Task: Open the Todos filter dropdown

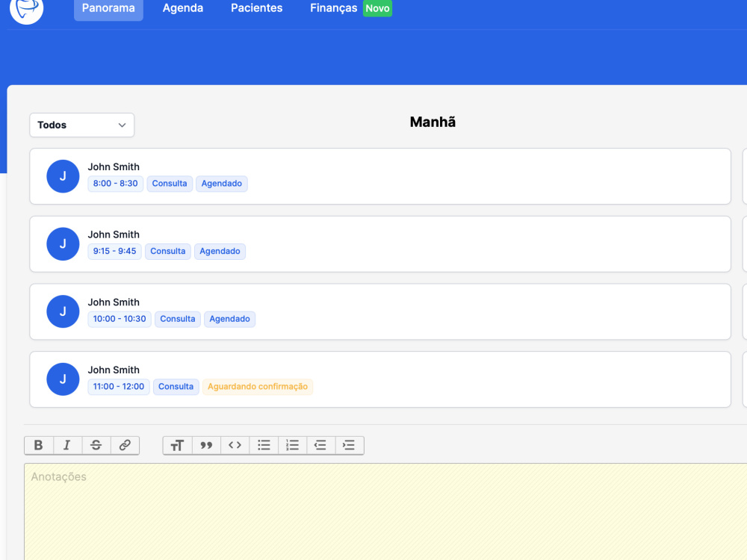Action: (x=82, y=125)
